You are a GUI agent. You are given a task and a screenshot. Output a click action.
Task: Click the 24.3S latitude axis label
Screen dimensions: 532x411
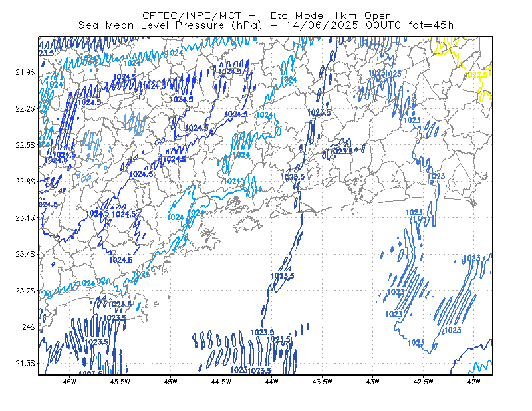point(25,364)
